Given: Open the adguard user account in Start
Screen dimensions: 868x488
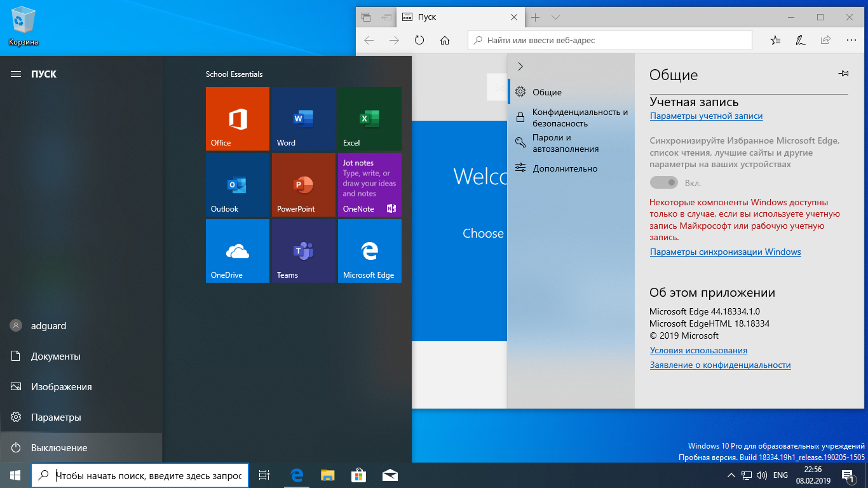Looking at the screenshot, I should point(81,326).
